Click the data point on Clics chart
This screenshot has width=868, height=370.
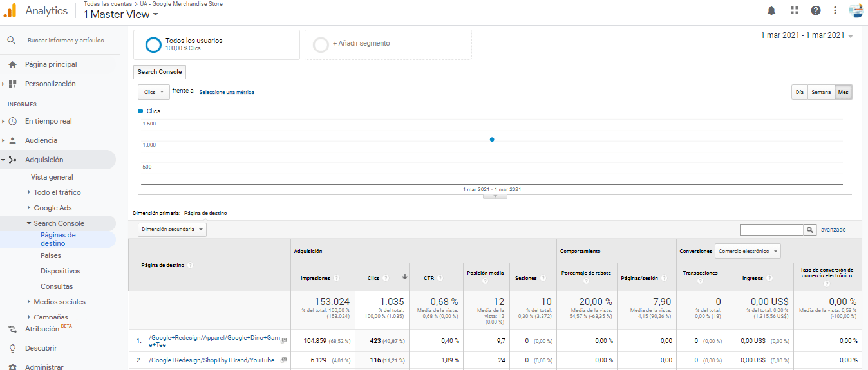click(492, 139)
